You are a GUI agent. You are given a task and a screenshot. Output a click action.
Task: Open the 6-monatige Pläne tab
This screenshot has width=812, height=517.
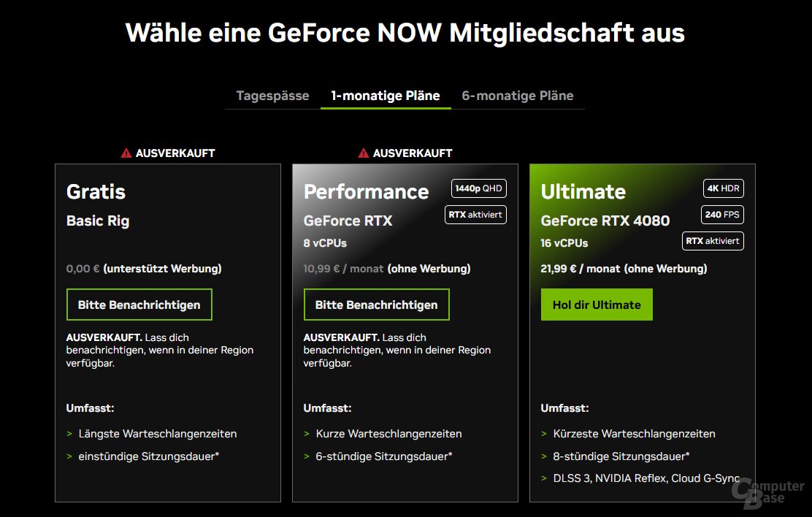point(518,95)
